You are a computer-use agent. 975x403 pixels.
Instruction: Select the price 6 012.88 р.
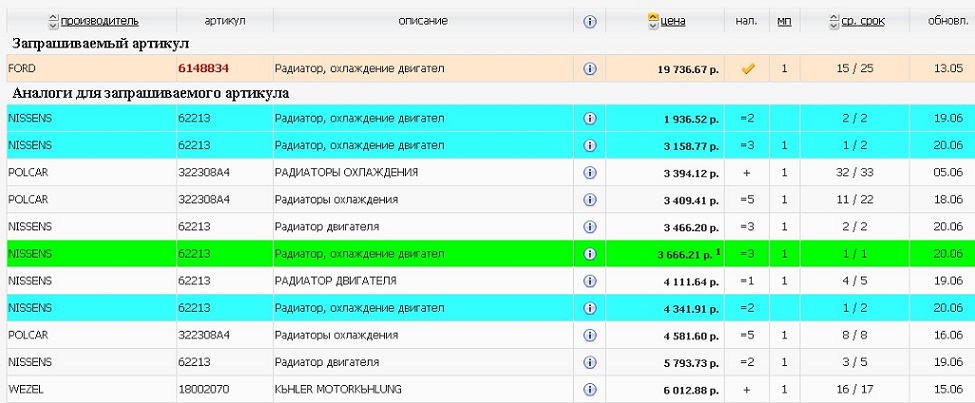click(x=691, y=391)
